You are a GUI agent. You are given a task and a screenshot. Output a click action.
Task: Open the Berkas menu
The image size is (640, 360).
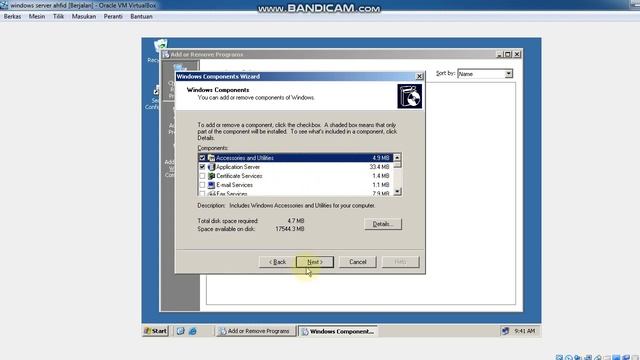tap(12, 16)
